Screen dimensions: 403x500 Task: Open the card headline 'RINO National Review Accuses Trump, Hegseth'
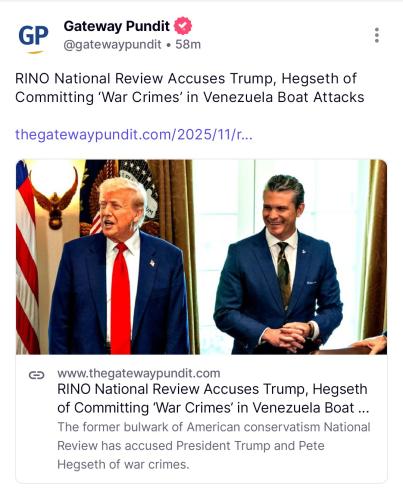click(212, 389)
